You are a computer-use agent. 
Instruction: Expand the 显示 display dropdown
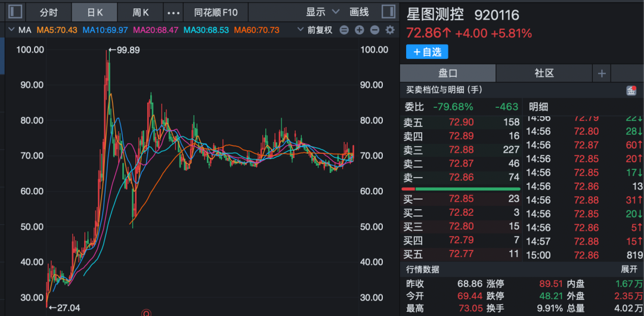tap(323, 12)
